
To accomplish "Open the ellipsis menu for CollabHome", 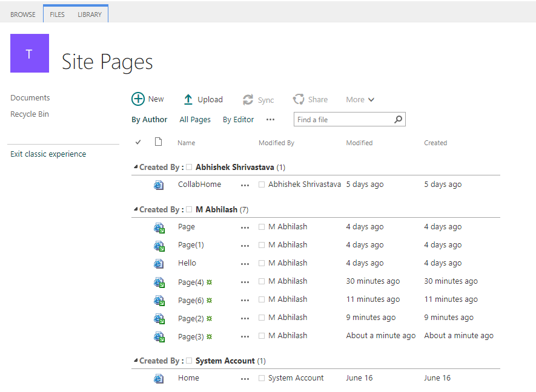I will click(245, 186).
